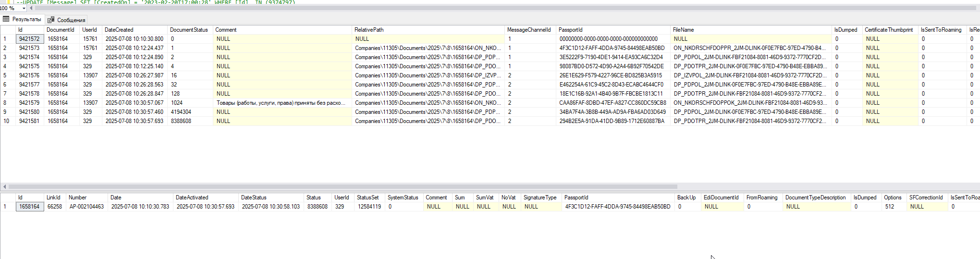Click the upper results grid horizontal scrollbar thumb
The height and width of the screenshot is (259, 980).
(x=343, y=186)
